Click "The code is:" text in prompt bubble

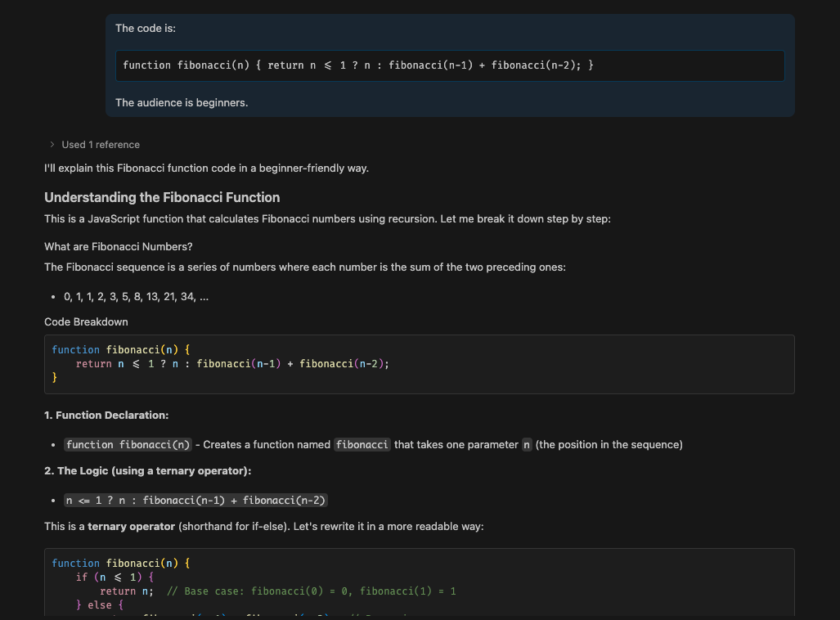point(145,29)
